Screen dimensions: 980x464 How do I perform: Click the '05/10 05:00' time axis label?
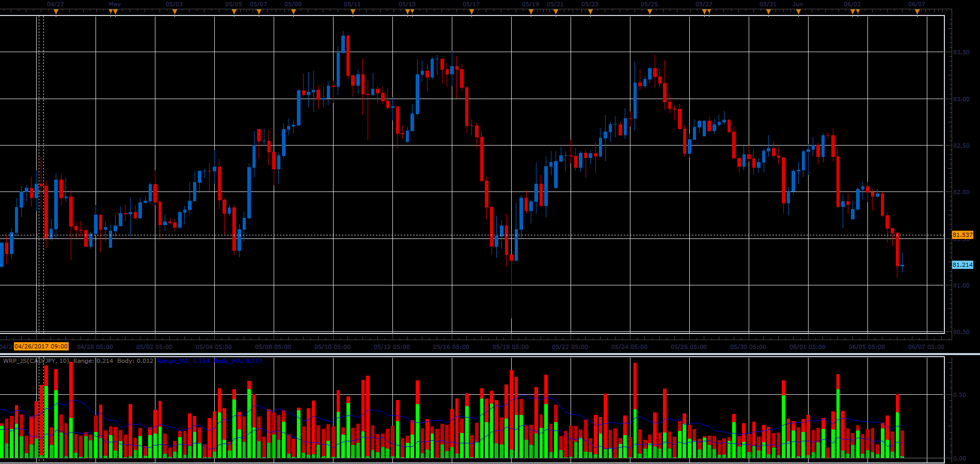tap(333, 347)
